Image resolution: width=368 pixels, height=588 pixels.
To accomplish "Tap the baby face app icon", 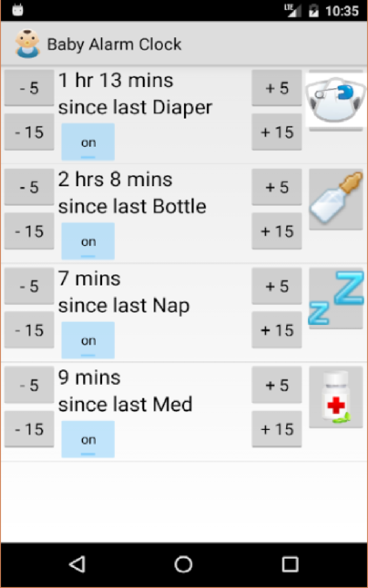I will pos(27,44).
